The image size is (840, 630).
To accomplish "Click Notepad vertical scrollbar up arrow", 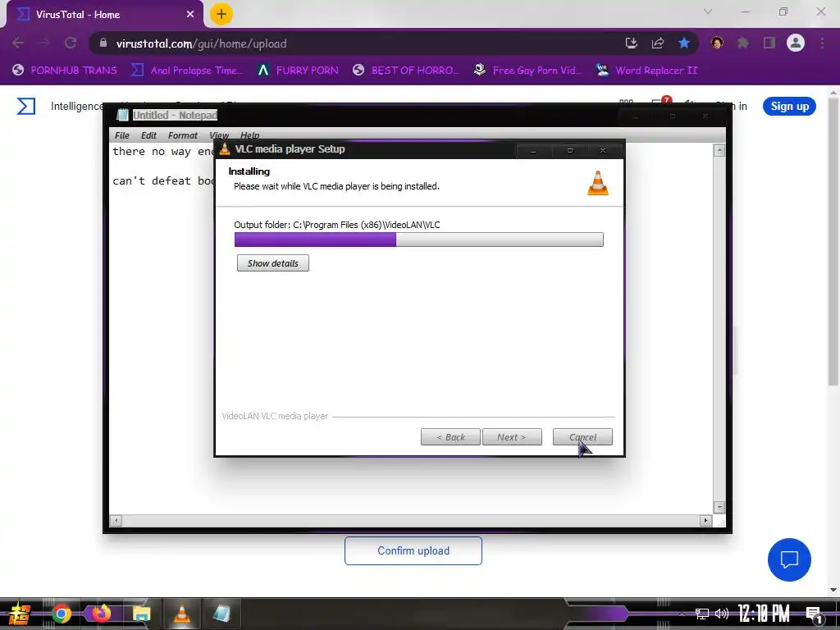I will tap(719, 151).
